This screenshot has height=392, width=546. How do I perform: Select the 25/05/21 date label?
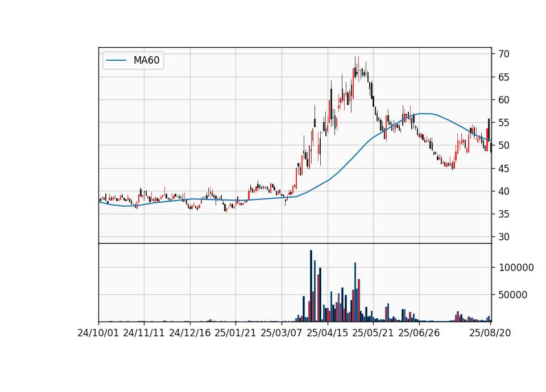click(373, 333)
